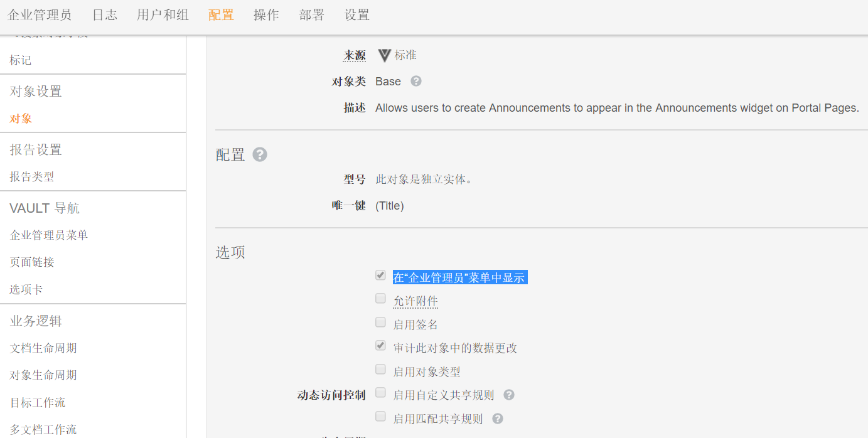
Task: Click help icon next to 启用匹配共享规则
Action: click(x=498, y=419)
